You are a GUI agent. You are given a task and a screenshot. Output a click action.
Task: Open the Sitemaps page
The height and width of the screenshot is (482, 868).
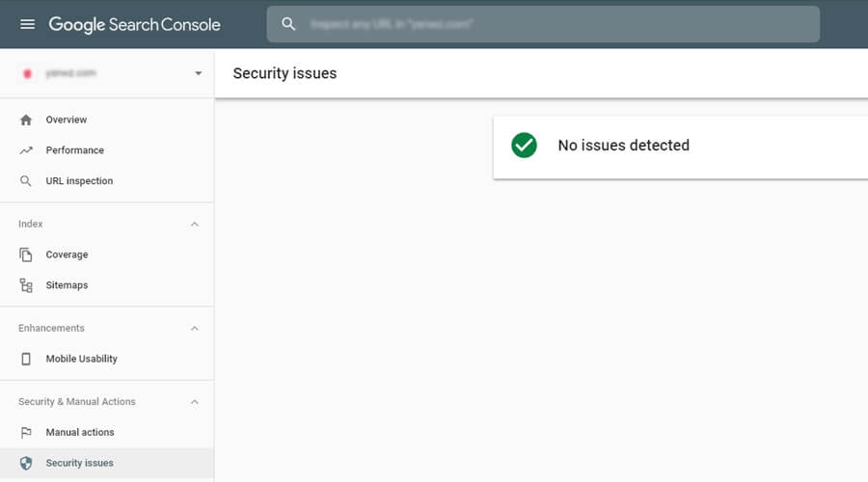pyautogui.click(x=67, y=285)
